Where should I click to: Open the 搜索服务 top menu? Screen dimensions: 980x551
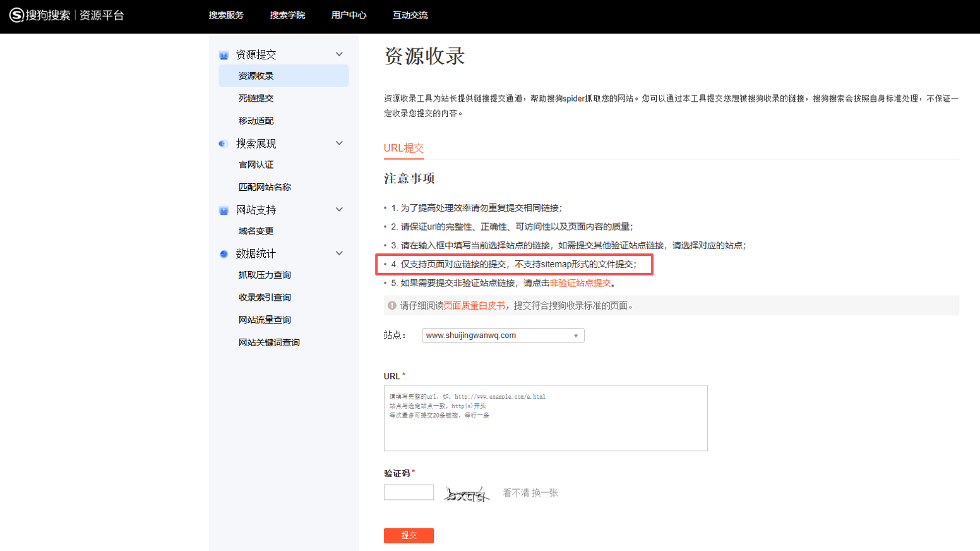tap(226, 15)
